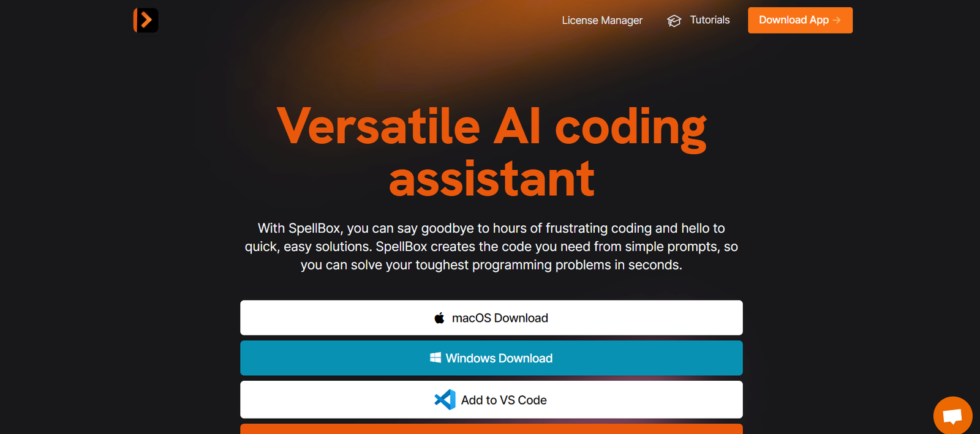Click the 'Versatile AI coding' headline line

[x=491, y=127]
